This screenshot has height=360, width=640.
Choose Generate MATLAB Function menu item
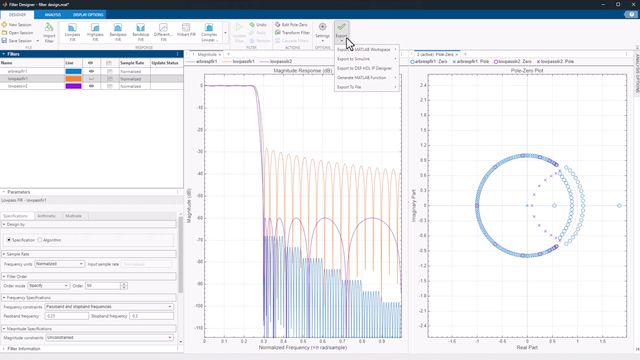coord(367,78)
